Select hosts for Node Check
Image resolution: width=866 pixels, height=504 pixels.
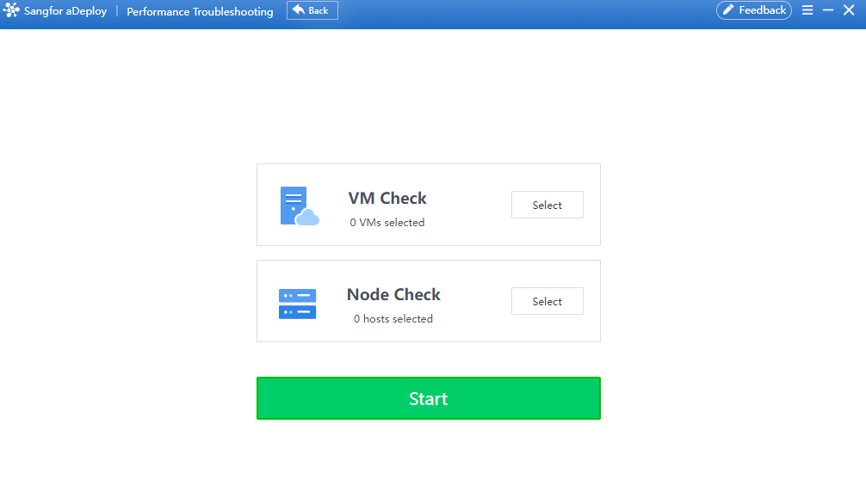coord(547,301)
